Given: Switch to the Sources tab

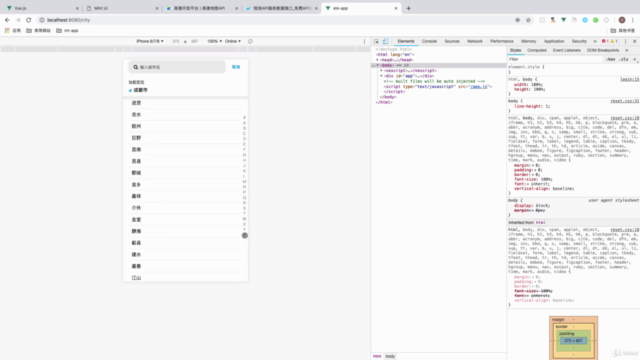Looking at the screenshot, I should click(x=452, y=41).
